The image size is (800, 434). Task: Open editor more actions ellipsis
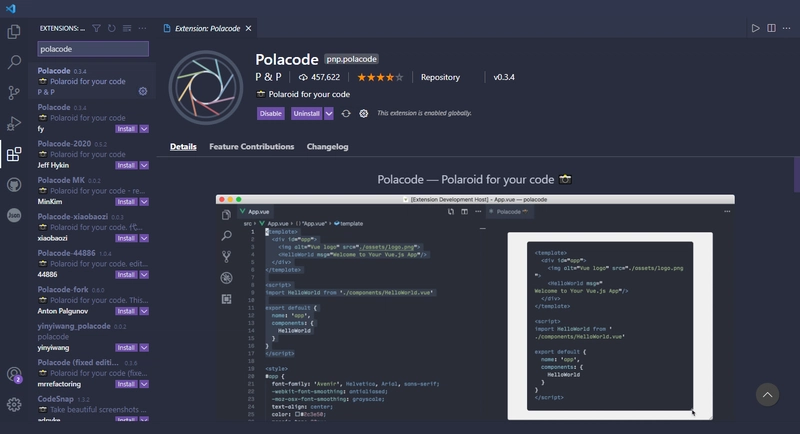click(x=787, y=29)
